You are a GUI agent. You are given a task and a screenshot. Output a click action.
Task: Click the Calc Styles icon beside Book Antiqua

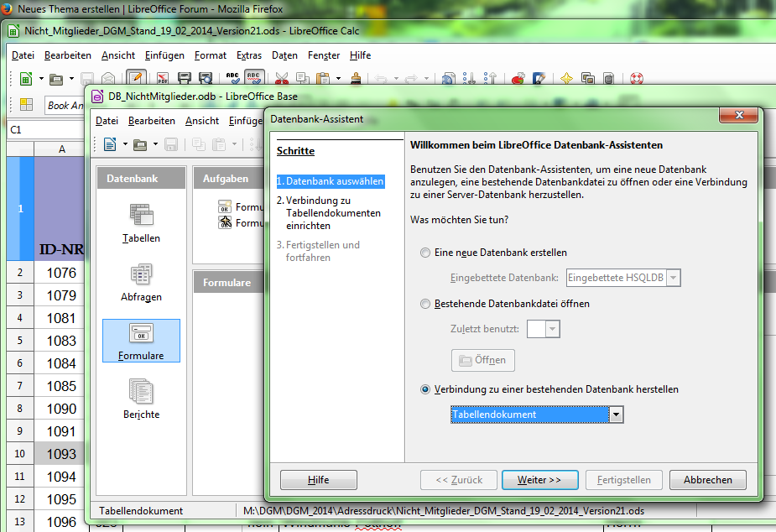(26, 104)
